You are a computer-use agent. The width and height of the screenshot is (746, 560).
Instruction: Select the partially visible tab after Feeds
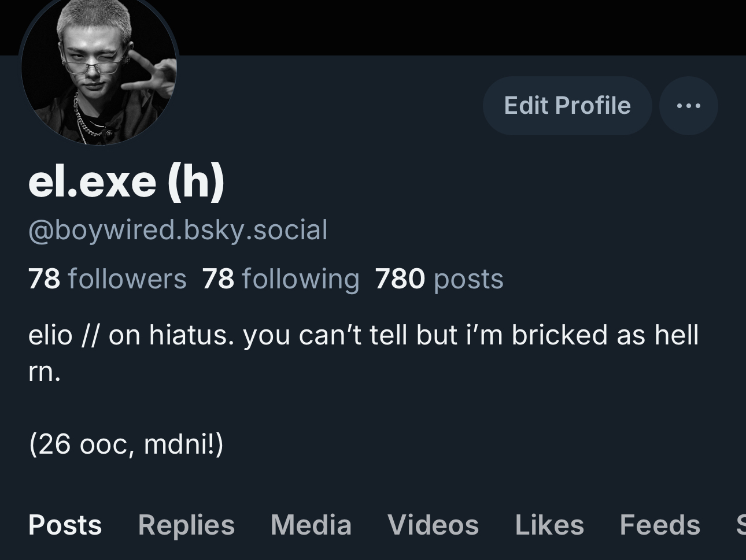point(741,525)
